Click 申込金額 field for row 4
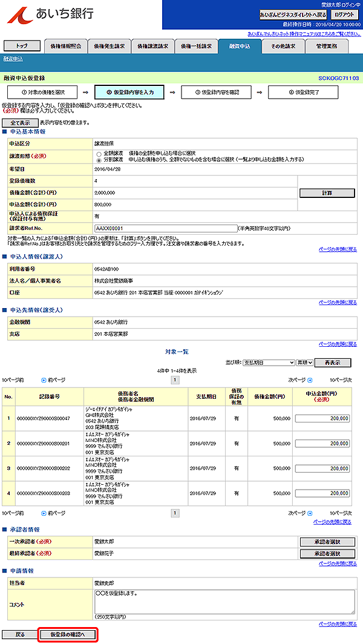This screenshot has height=644, width=363. [322, 493]
